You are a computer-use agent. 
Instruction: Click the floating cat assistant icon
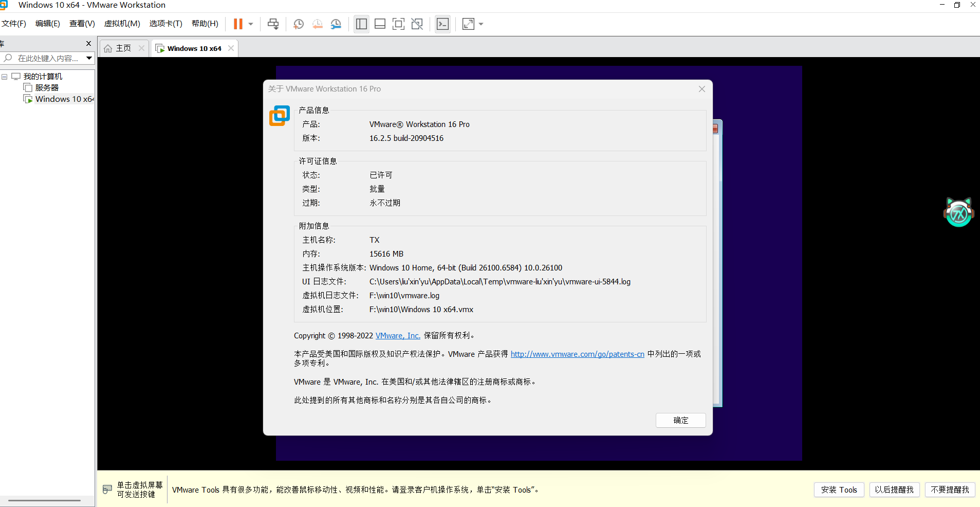[958, 212]
